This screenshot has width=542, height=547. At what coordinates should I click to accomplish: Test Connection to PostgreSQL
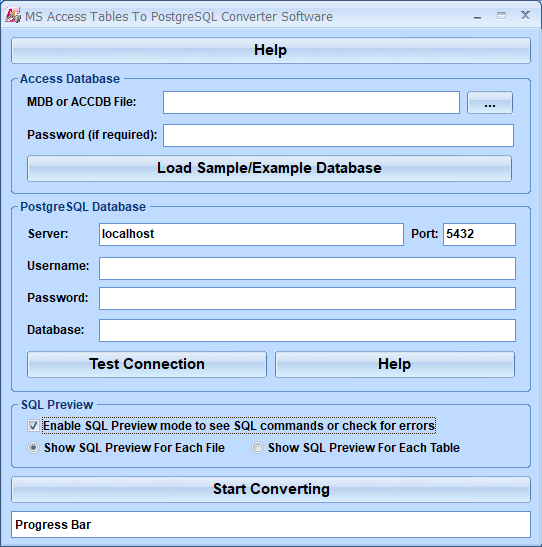147,364
